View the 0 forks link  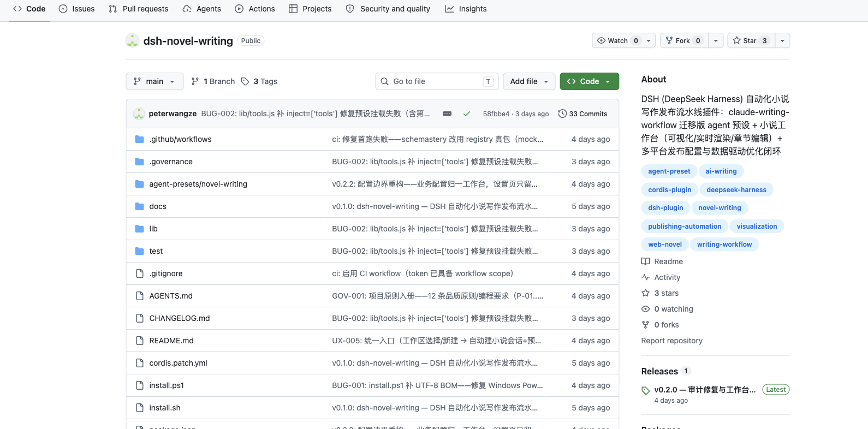pyautogui.click(x=660, y=325)
